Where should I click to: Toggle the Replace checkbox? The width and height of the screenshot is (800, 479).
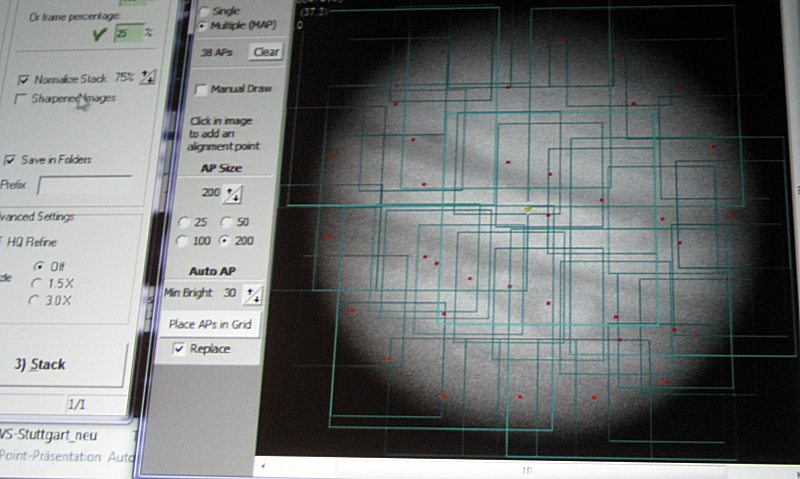pyautogui.click(x=179, y=349)
